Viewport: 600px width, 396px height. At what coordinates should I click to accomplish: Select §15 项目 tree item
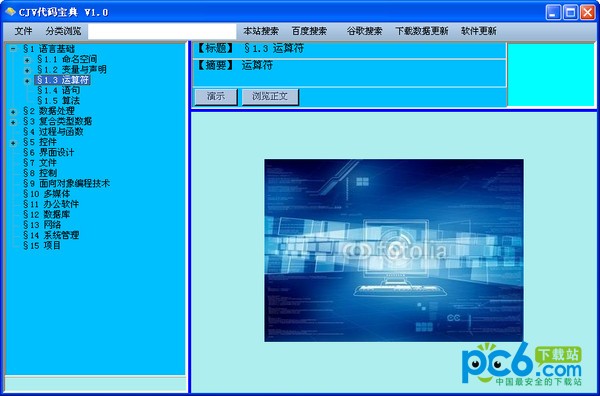[42, 245]
